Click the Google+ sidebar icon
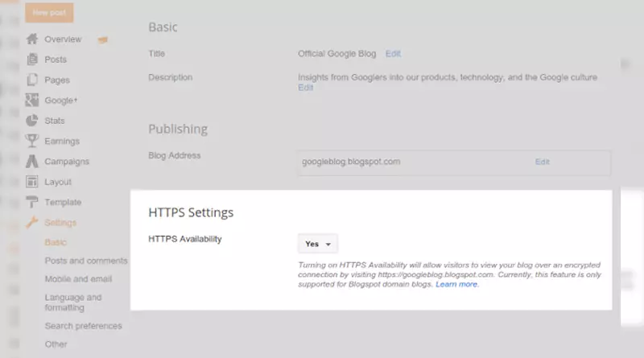The width and height of the screenshot is (644, 358). point(32,100)
